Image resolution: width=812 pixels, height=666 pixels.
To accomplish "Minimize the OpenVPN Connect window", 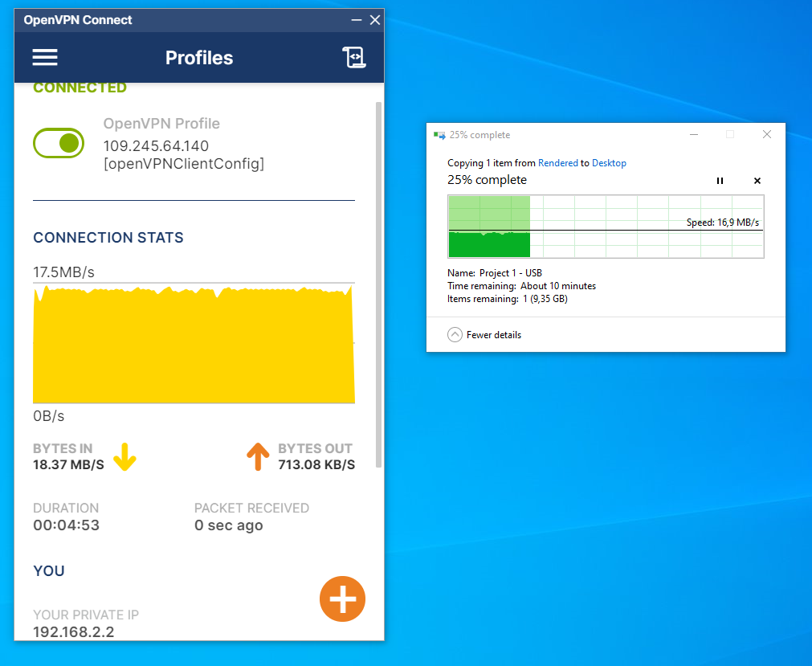I will 357,20.
